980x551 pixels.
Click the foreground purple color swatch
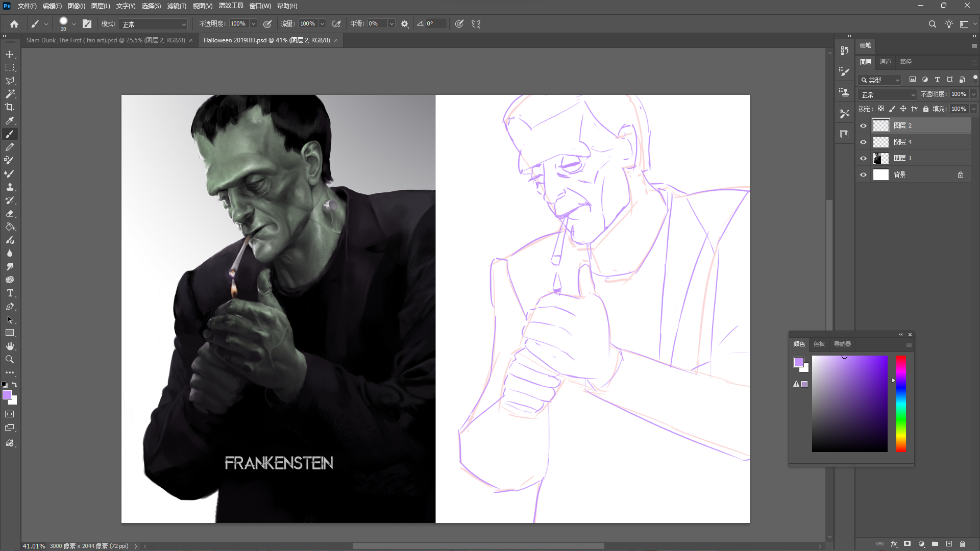(x=7, y=395)
